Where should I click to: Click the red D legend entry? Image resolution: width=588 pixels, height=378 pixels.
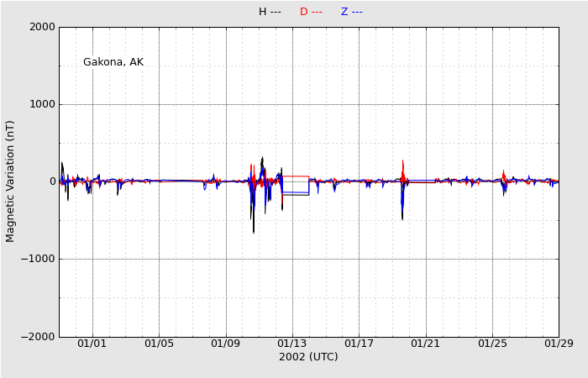[311, 12]
